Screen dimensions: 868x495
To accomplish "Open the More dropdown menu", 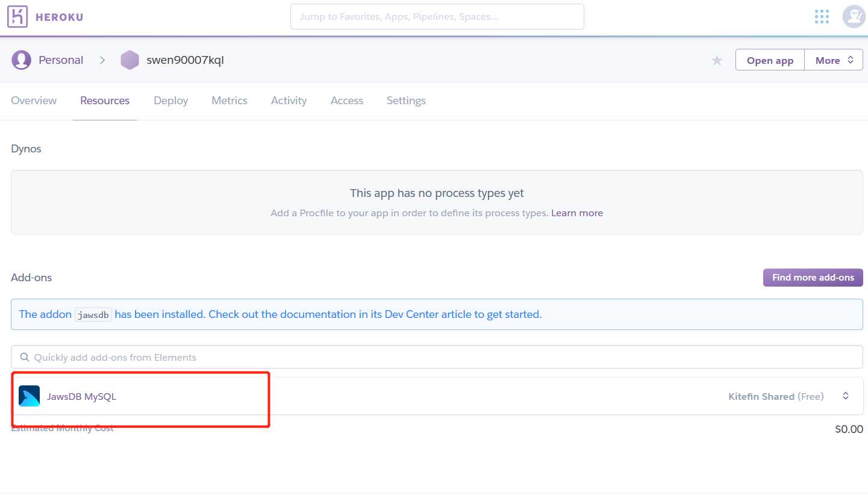I will coord(834,60).
